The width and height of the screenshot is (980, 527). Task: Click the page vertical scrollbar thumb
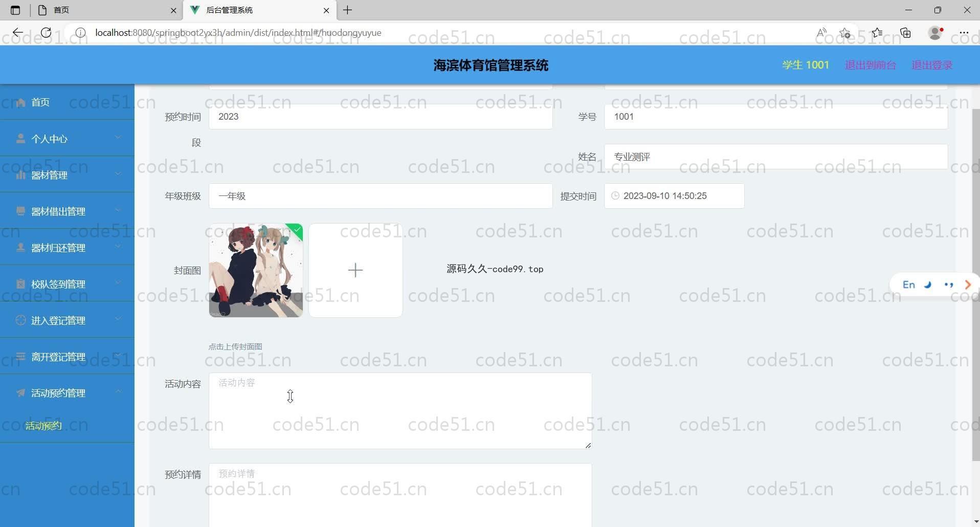tap(975, 284)
